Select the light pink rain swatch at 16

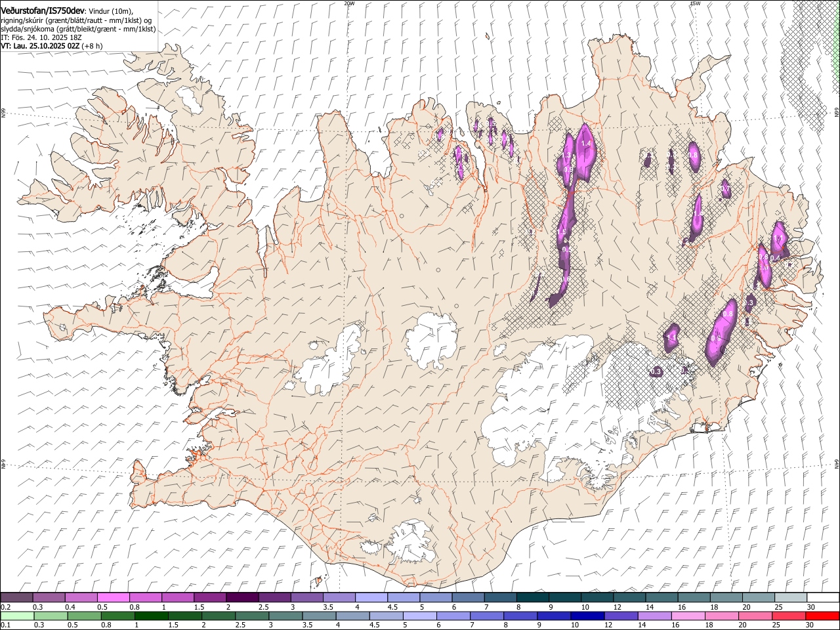[x=688, y=616]
